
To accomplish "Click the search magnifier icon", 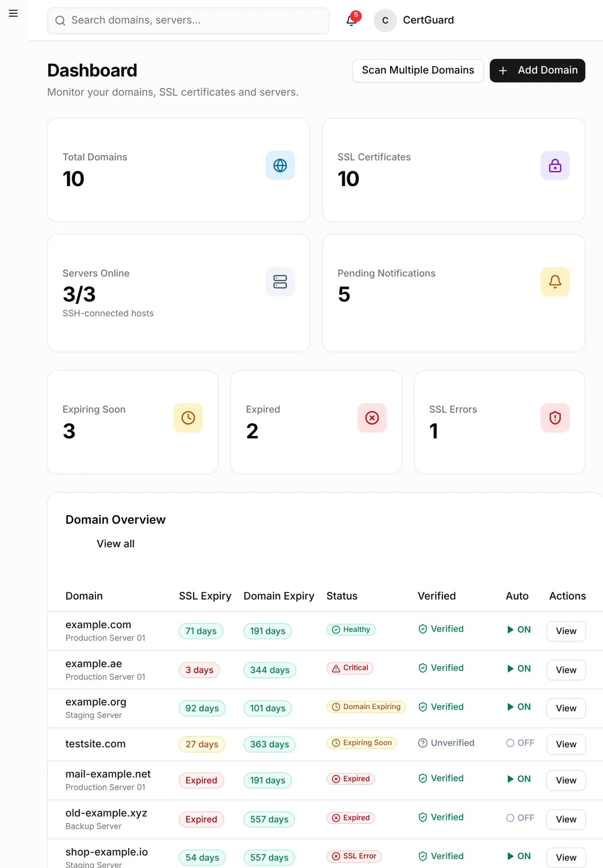I will tap(60, 21).
